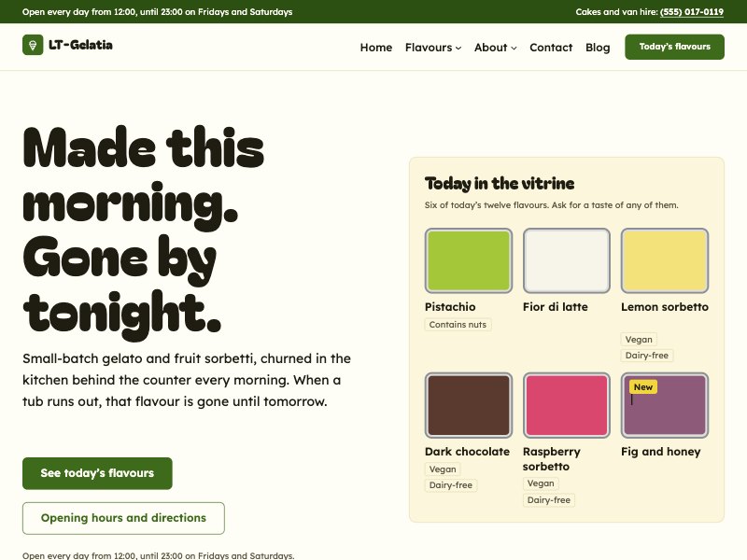
Task: Click the Raspberry sorbetto flavour name
Action: pyautogui.click(x=552, y=459)
